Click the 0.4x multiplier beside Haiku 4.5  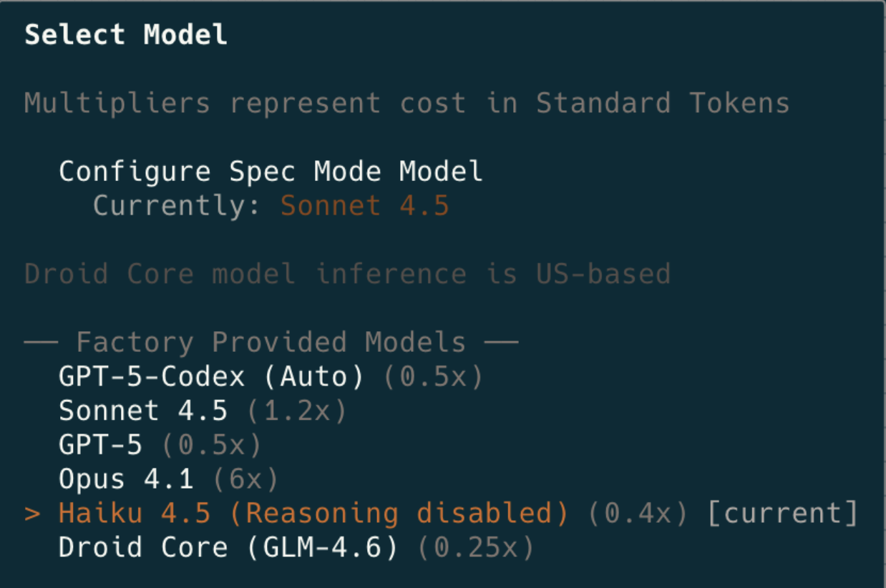pyautogui.click(x=638, y=514)
